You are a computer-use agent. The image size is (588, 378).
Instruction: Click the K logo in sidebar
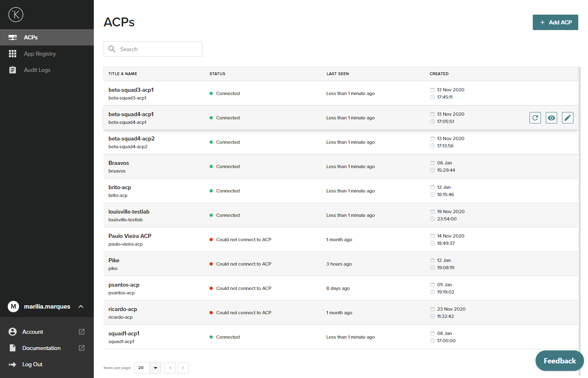coord(16,15)
